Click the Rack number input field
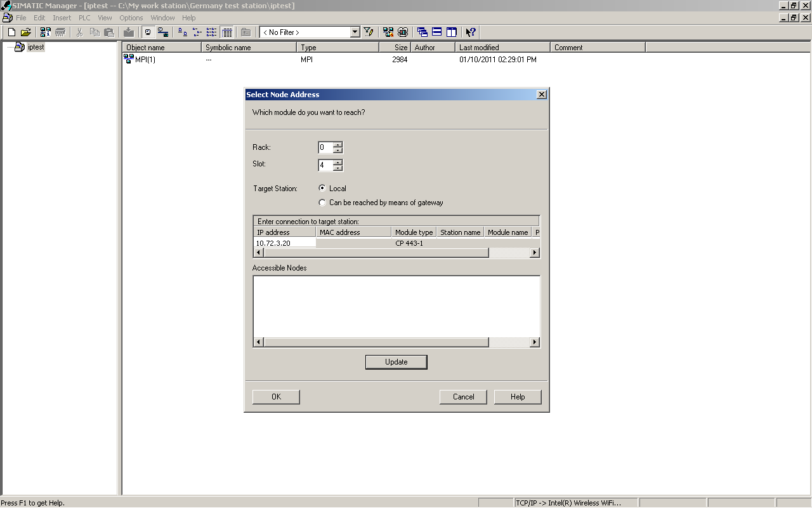This screenshot has height=508, width=812. [326, 147]
